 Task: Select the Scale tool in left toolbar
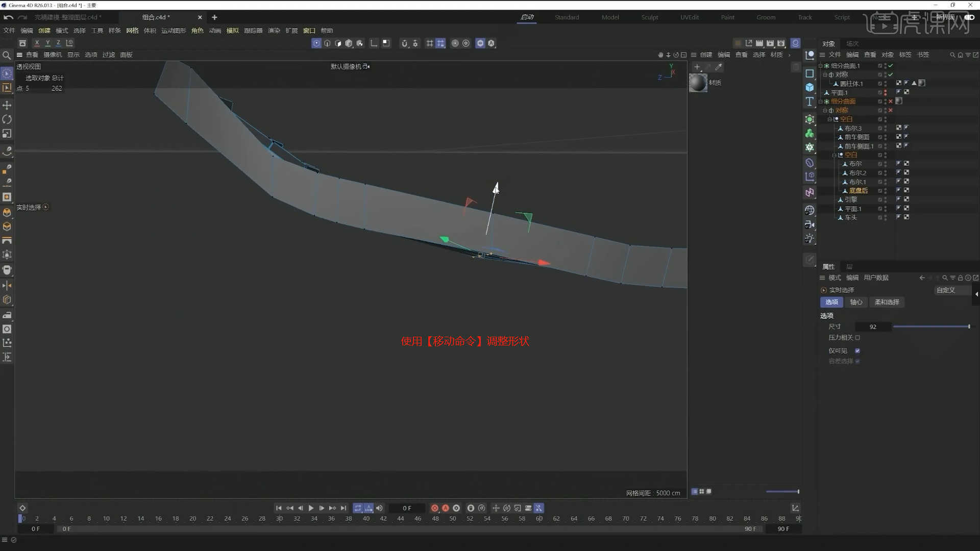pos(7,134)
